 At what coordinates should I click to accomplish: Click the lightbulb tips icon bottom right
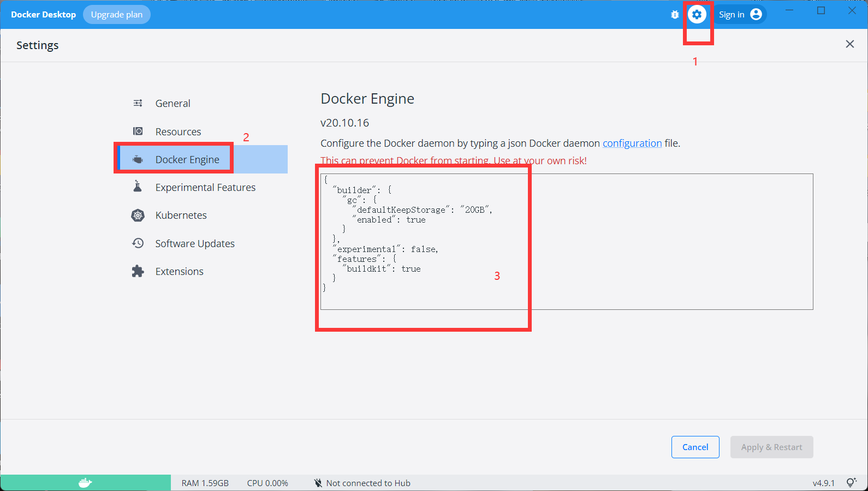(851, 483)
